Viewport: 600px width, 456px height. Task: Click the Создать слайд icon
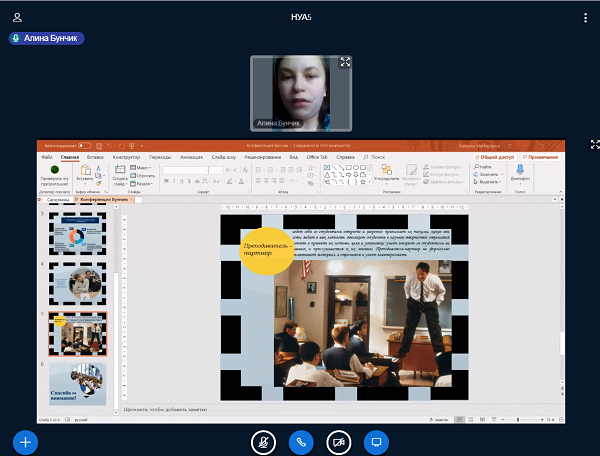click(120, 169)
